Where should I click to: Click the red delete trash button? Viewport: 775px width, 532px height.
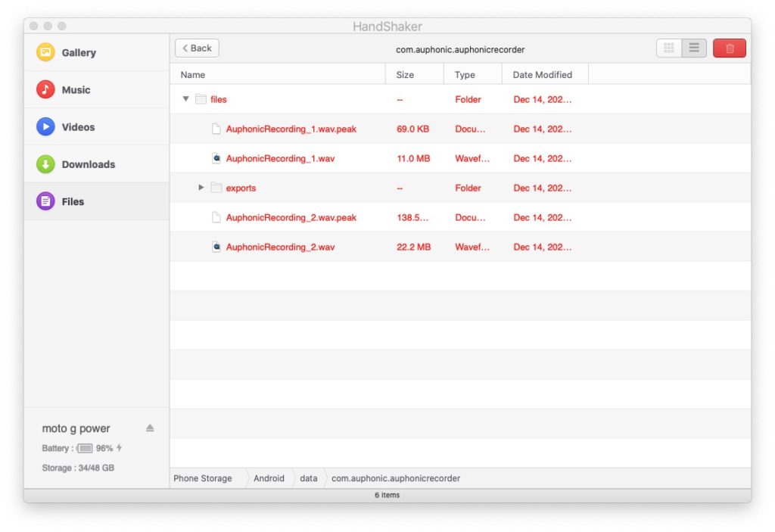click(x=729, y=48)
